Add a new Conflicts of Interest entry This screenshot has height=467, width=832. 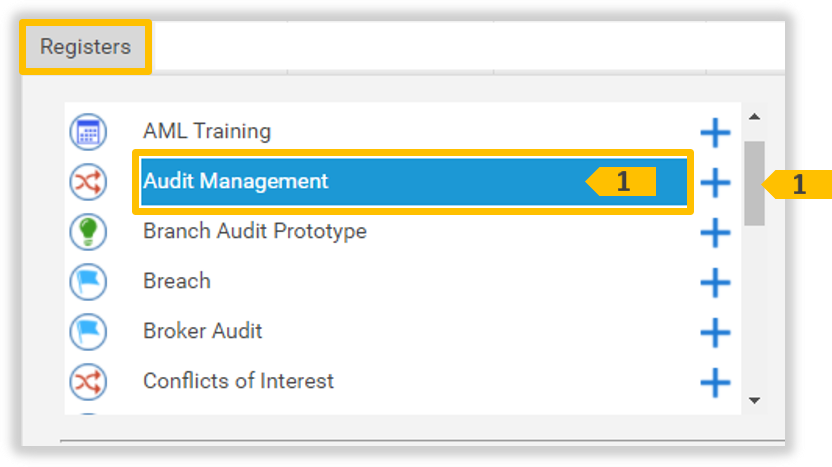pos(715,381)
